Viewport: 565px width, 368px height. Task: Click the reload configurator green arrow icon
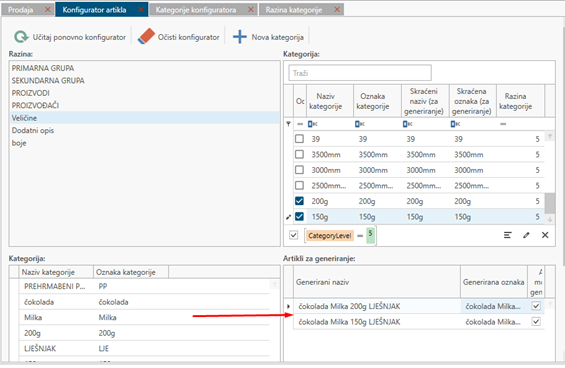[21, 37]
